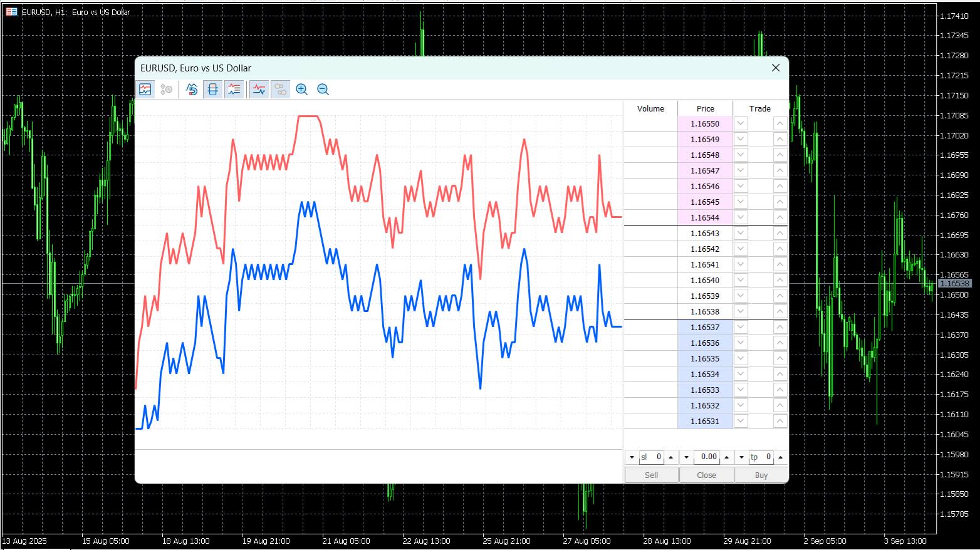Image resolution: width=980 pixels, height=550 pixels.
Task: Select the 1.16531 price cell
Action: coord(705,421)
